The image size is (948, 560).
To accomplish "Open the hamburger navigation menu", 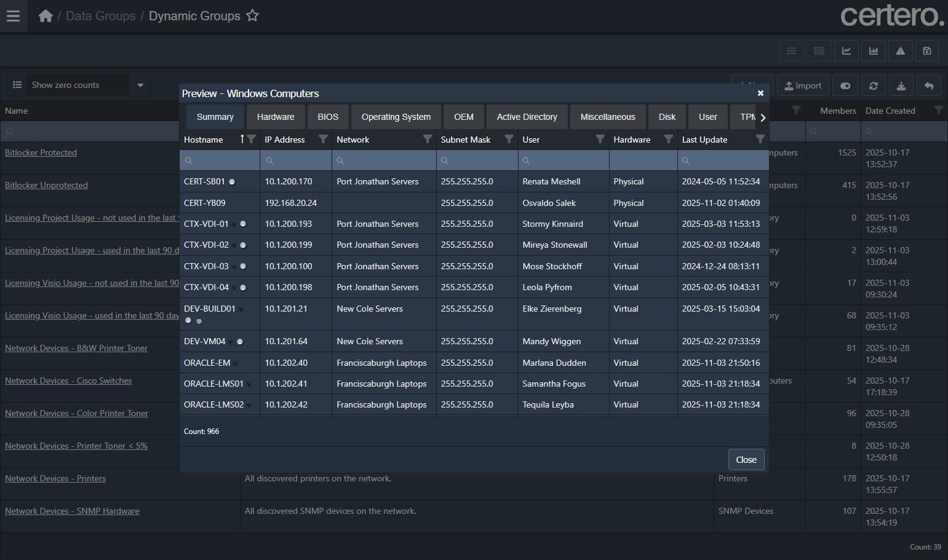I will click(x=13, y=16).
